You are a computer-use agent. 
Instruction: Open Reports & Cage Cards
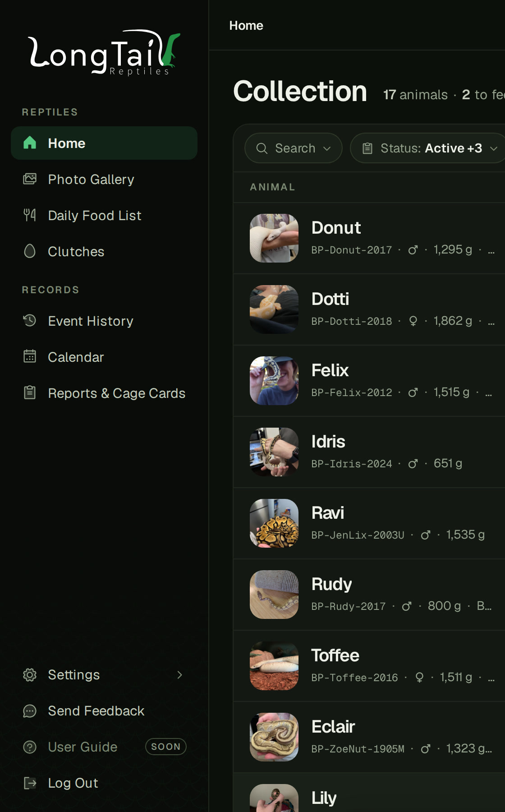click(104, 393)
